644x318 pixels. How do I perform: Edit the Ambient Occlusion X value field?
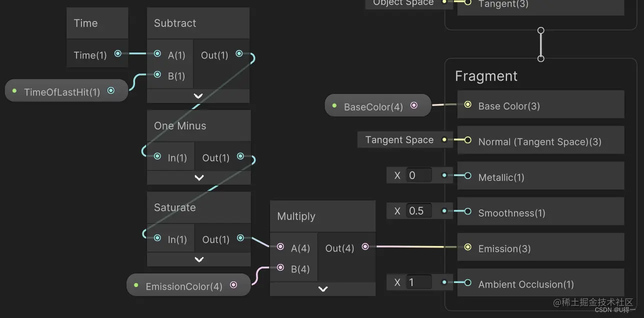click(419, 282)
